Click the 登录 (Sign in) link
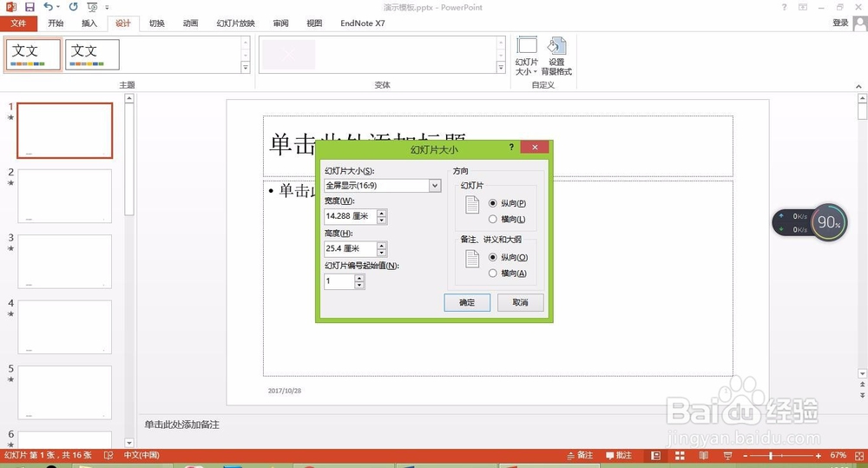The width and height of the screenshot is (868, 468). (x=840, y=23)
